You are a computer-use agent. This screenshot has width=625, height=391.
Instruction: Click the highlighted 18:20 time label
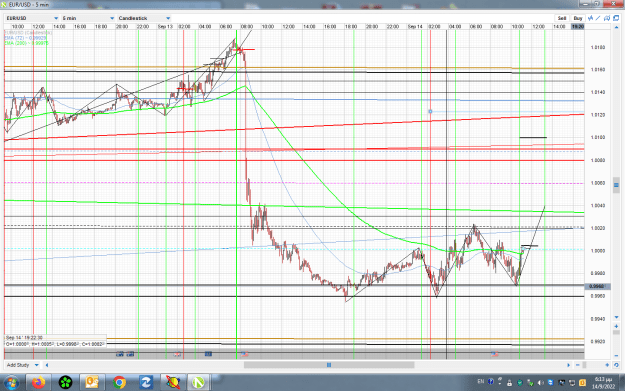coord(578,27)
